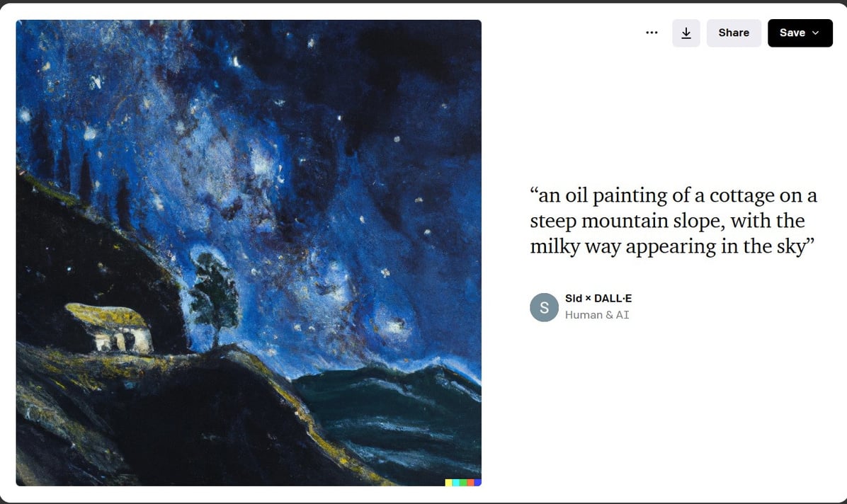847x504 pixels.
Task: Click the orange square in DALL·E signature
Action: tap(470, 483)
